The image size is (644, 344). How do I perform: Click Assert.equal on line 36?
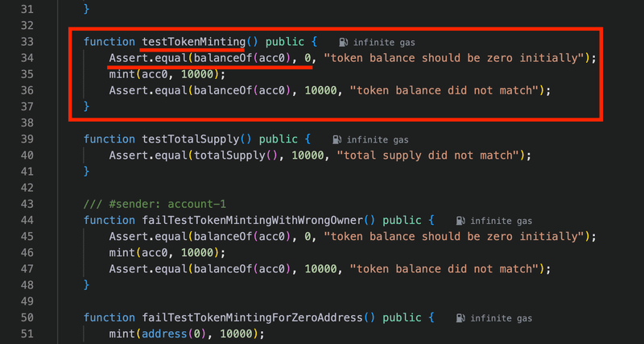148,90
